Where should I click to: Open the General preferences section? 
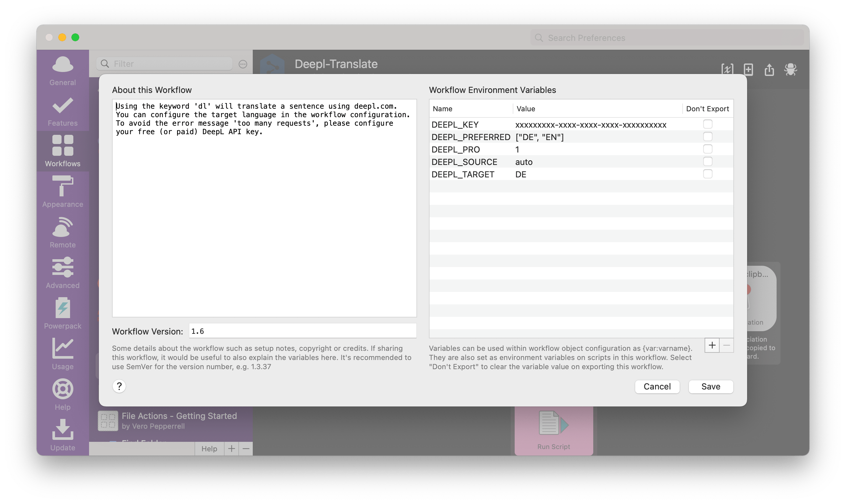(63, 71)
